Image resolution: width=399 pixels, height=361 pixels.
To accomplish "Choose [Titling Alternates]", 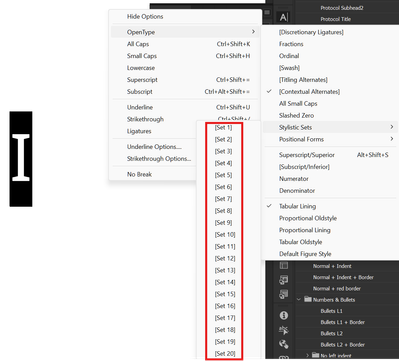I will tap(303, 80).
